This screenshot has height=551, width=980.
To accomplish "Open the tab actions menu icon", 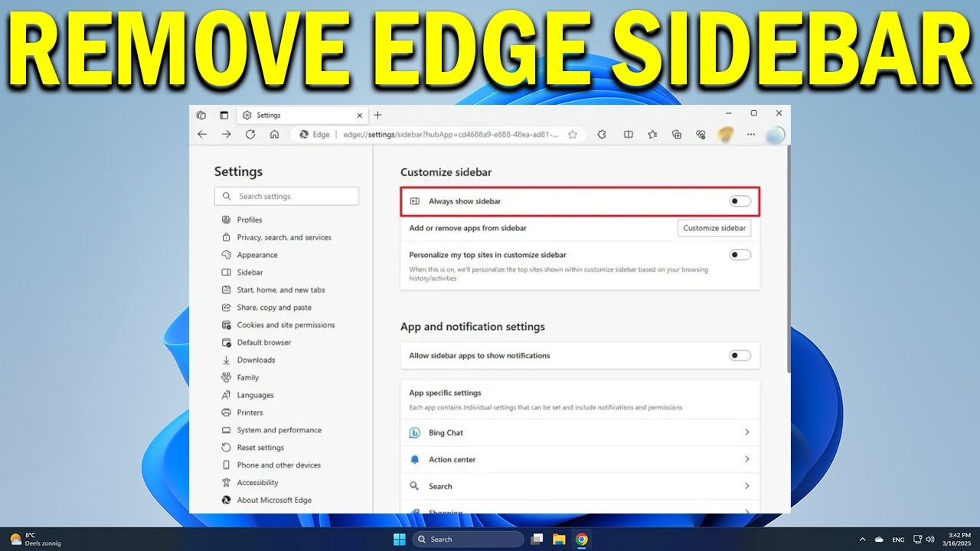I will tap(224, 115).
